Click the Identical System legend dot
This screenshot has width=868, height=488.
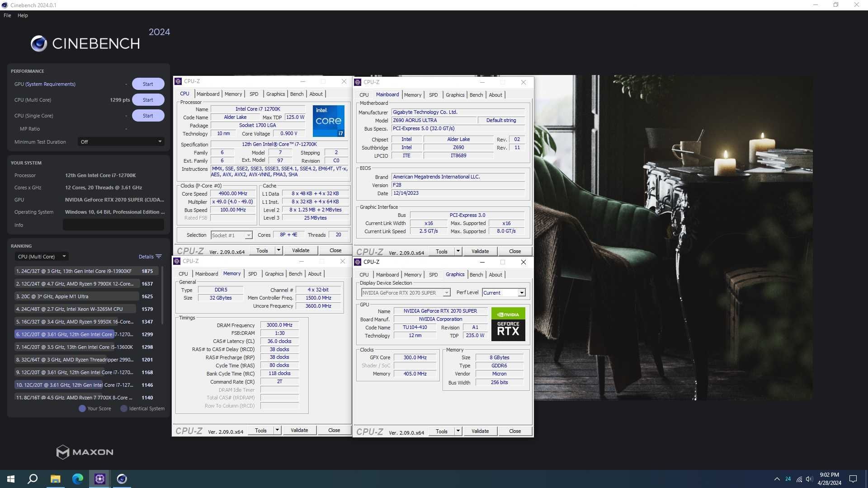(x=124, y=408)
